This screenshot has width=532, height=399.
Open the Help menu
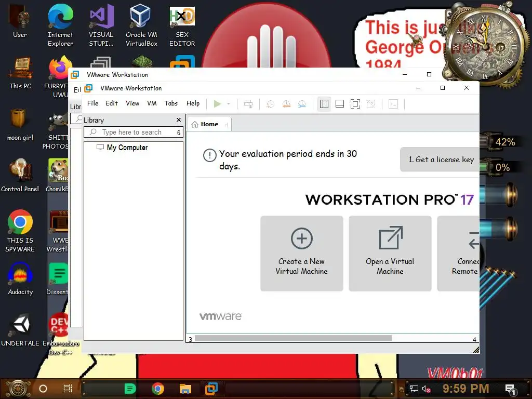193,103
